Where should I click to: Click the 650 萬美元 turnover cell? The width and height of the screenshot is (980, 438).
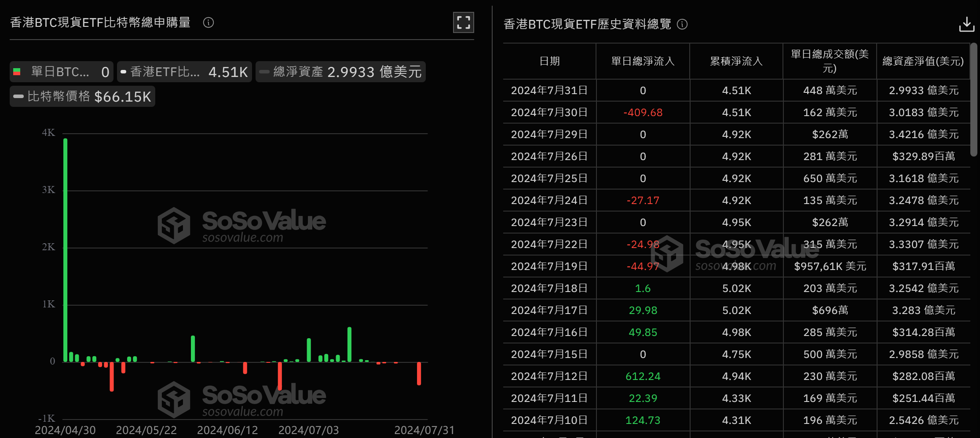coord(830,178)
